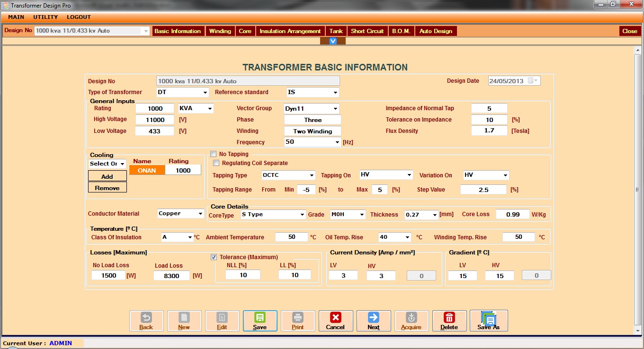The image size is (644, 349).
Task: Enable Regulating Coil Separate checkbox
Action: [x=216, y=163]
